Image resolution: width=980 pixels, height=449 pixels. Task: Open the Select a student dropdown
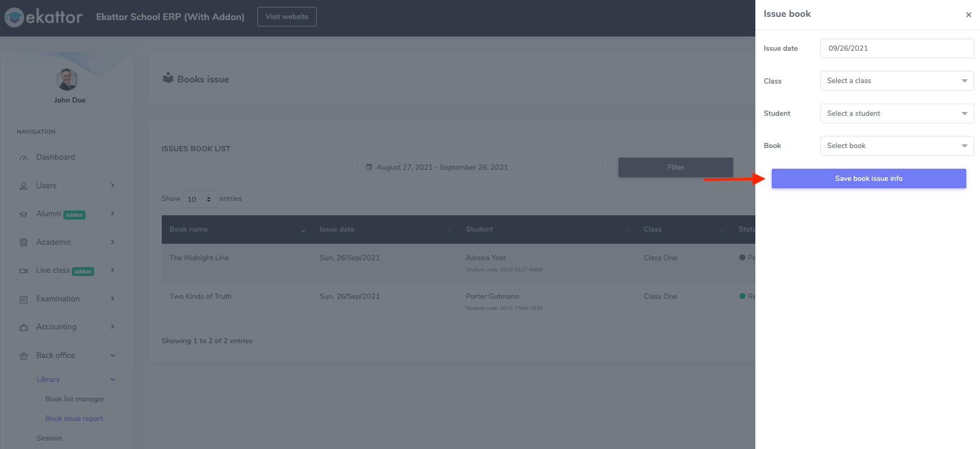click(x=896, y=113)
